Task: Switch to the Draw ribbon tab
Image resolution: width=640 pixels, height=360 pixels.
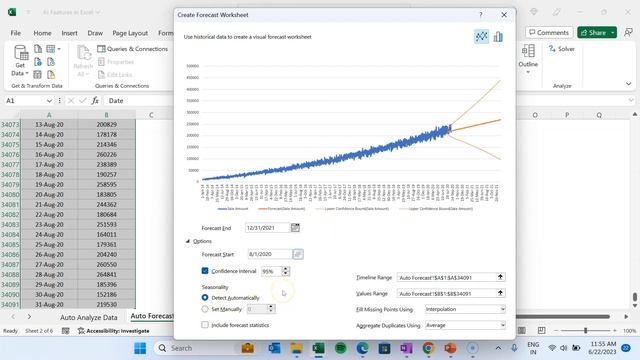Action: coord(95,33)
